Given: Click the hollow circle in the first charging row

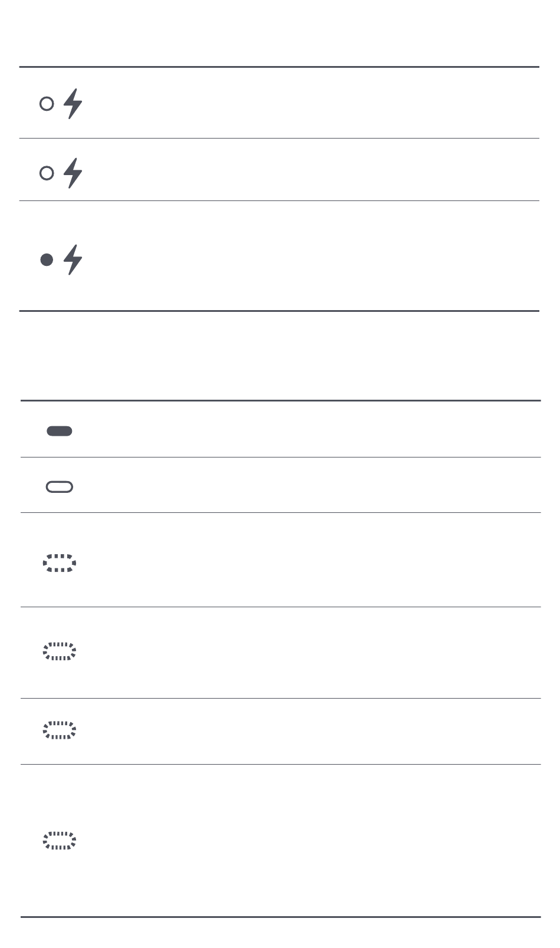Looking at the screenshot, I should [47, 104].
